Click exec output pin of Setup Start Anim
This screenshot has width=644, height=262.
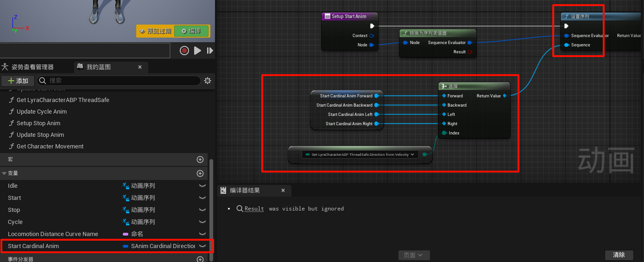[372, 26]
